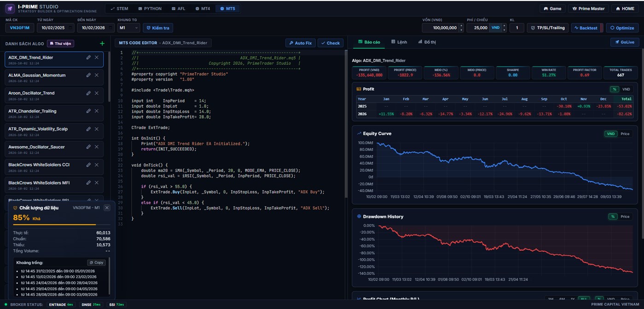Click the Profit table panel icon

(x=359, y=89)
